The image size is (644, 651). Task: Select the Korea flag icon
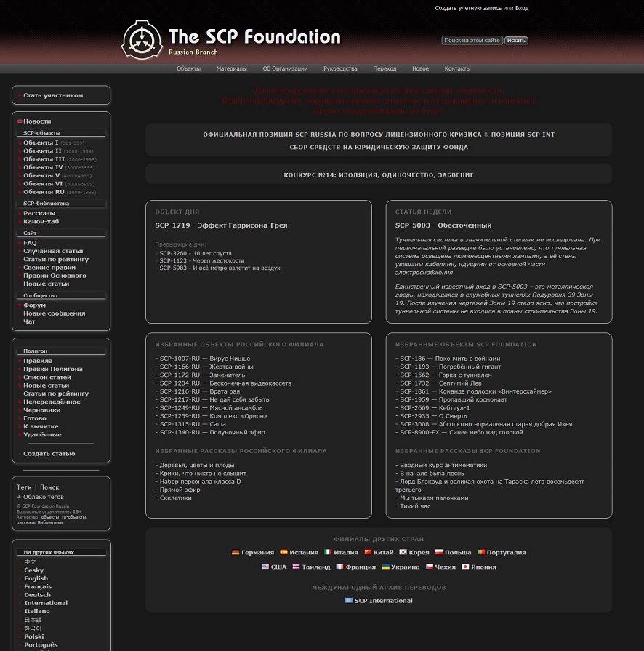coord(403,552)
